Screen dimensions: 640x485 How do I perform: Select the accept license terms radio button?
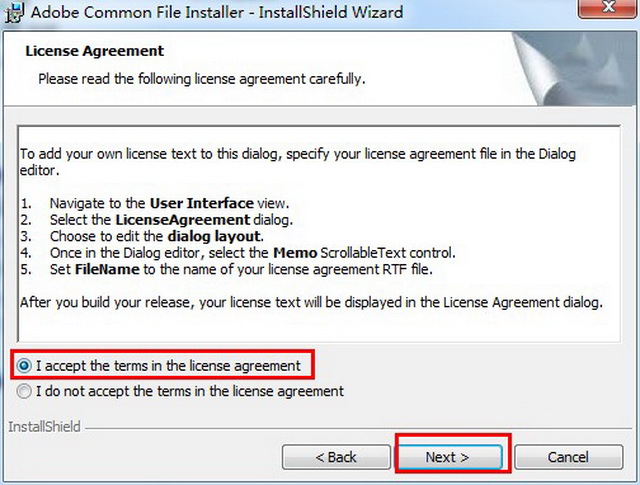25,366
